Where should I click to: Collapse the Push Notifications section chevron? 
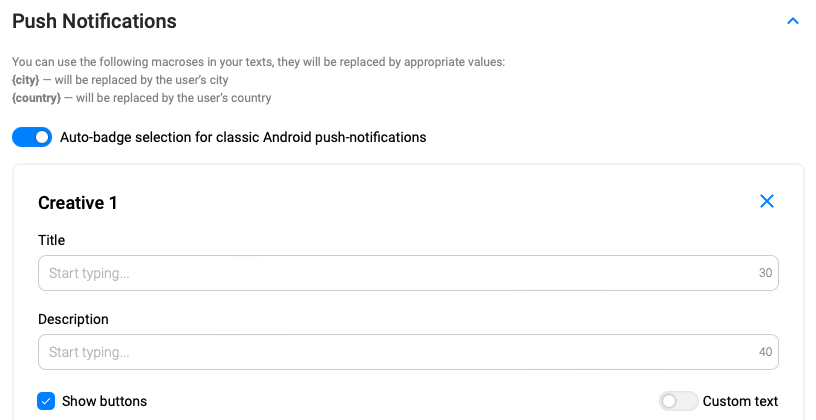tap(793, 21)
